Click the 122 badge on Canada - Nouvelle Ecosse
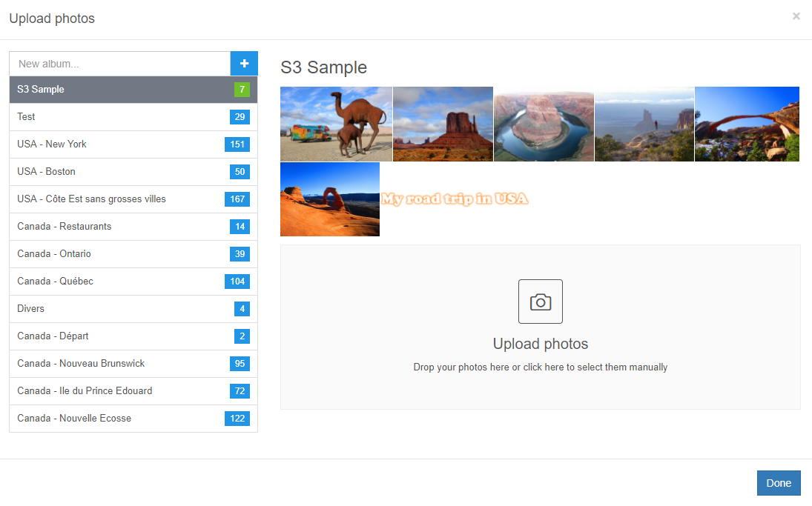 [237, 418]
